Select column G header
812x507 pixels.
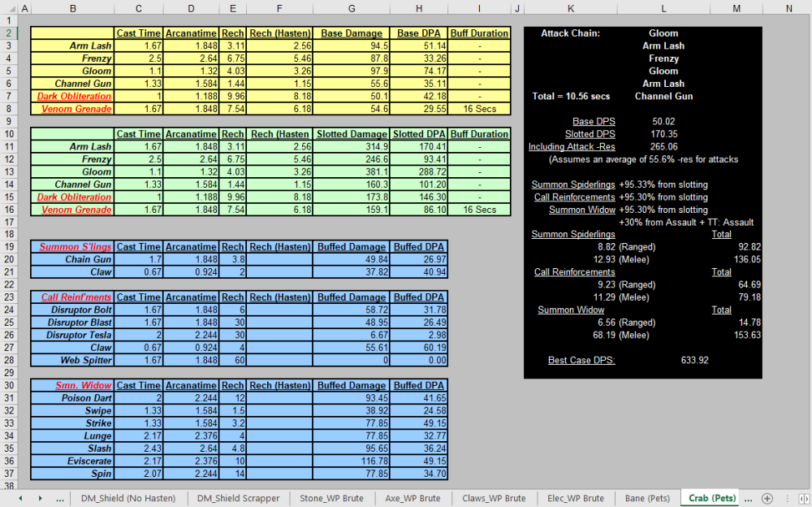tap(351, 8)
